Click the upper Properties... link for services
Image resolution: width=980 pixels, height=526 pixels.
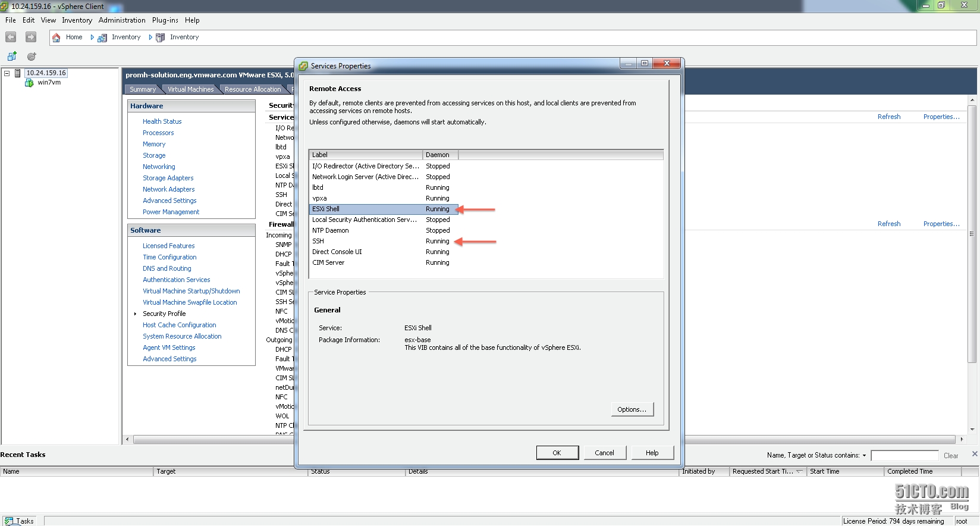click(941, 117)
